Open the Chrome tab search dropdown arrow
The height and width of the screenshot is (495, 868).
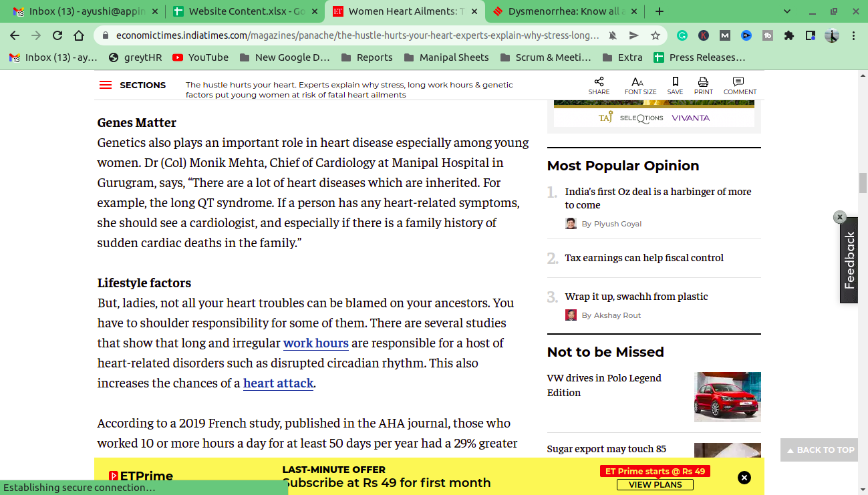pyautogui.click(x=786, y=11)
